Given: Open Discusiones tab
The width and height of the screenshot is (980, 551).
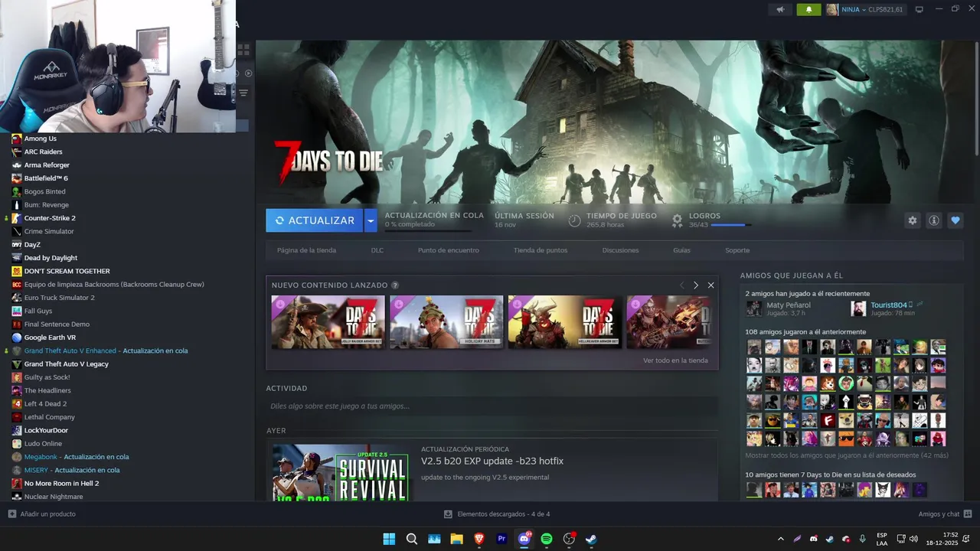Looking at the screenshot, I should click(620, 250).
